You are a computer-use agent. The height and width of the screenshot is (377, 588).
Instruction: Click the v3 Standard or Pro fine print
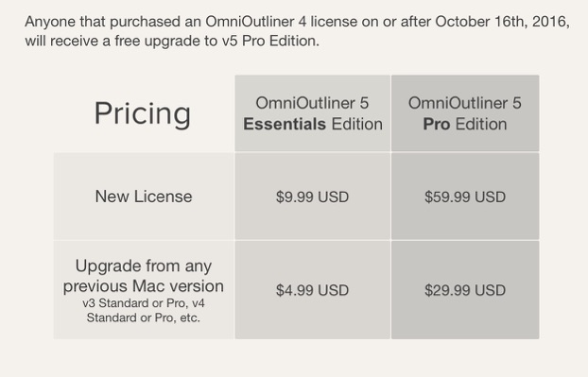144,310
